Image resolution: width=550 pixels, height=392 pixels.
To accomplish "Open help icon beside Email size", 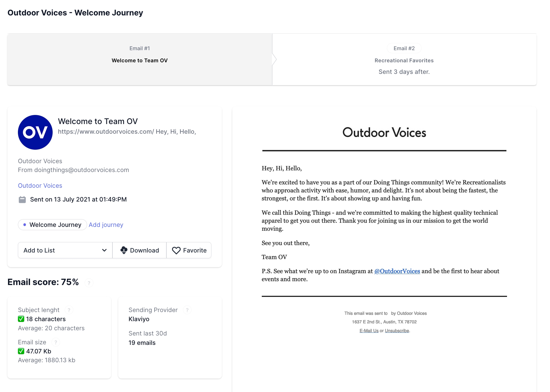I will [56, 342].
